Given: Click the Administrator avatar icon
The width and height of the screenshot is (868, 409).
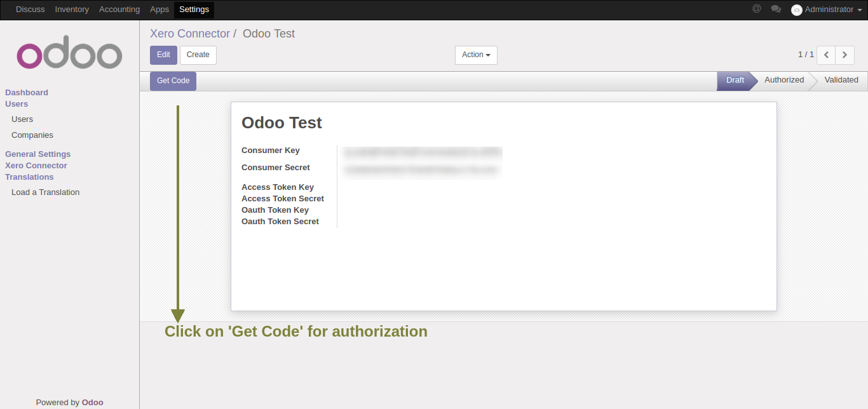Looking at the screenshot, I should point(796,10).
